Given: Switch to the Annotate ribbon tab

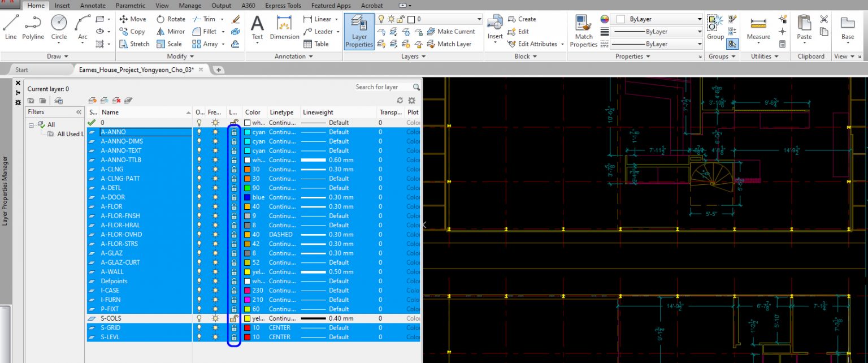Looking at the screenshot, I should [92, 6].
